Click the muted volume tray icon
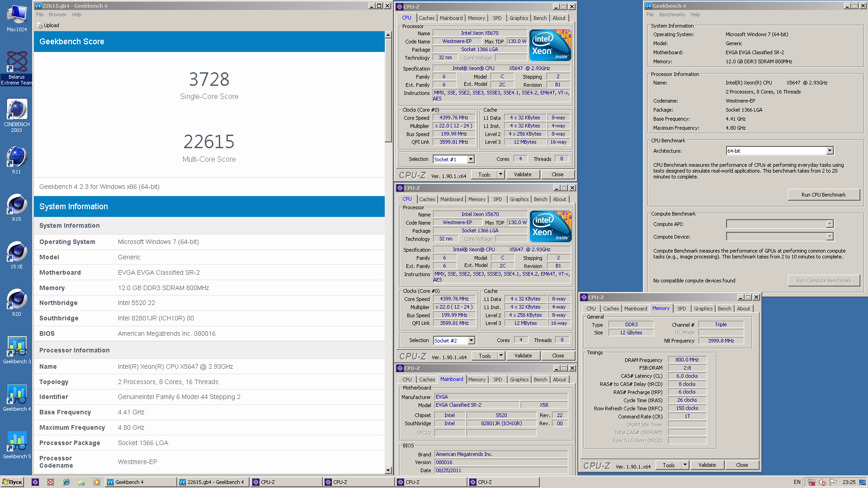 (x=822, y=482)
